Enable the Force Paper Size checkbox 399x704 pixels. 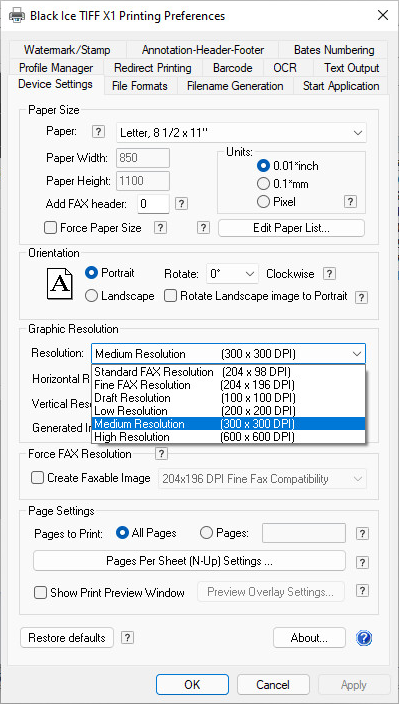(50, 228)
